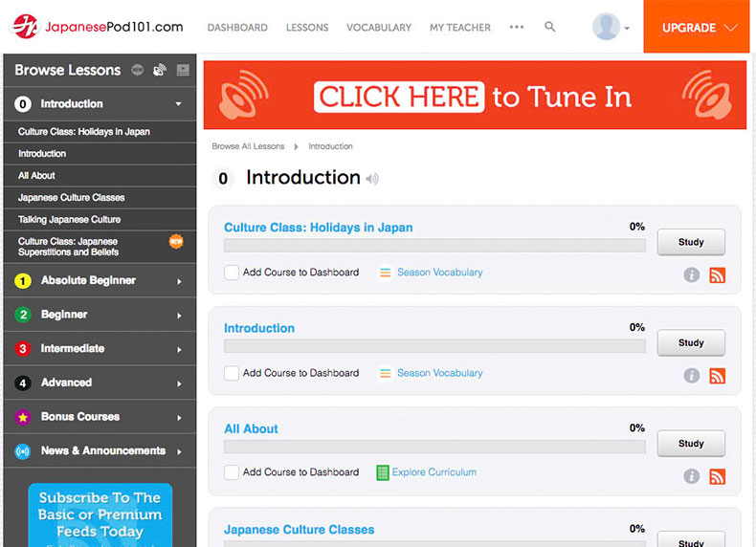
Task: Open the search magnifier icon
Action: pos(549,27)
